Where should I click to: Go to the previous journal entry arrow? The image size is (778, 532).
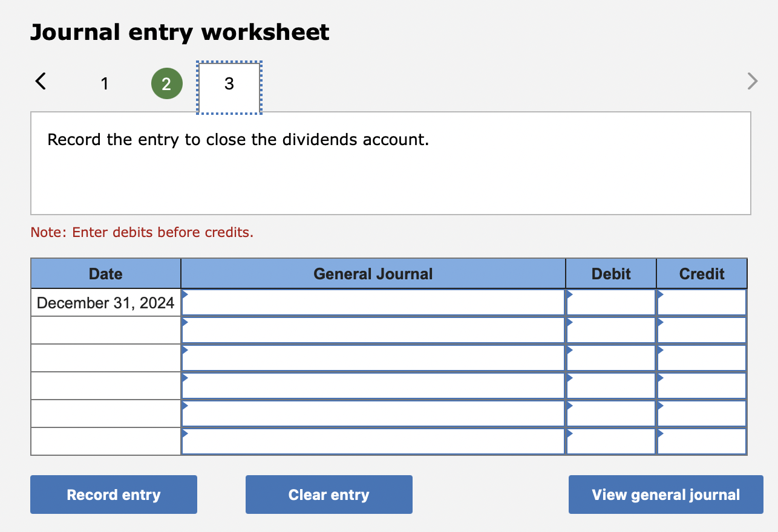[41, 81]
